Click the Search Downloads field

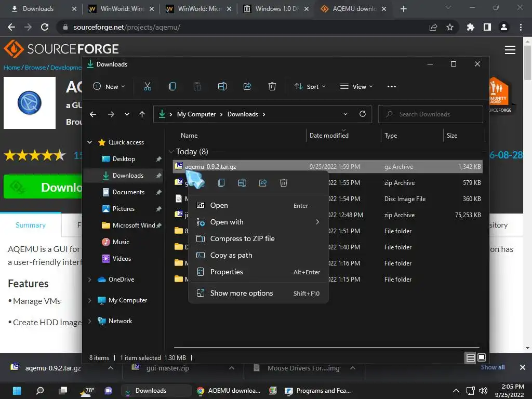click(431, 114)
